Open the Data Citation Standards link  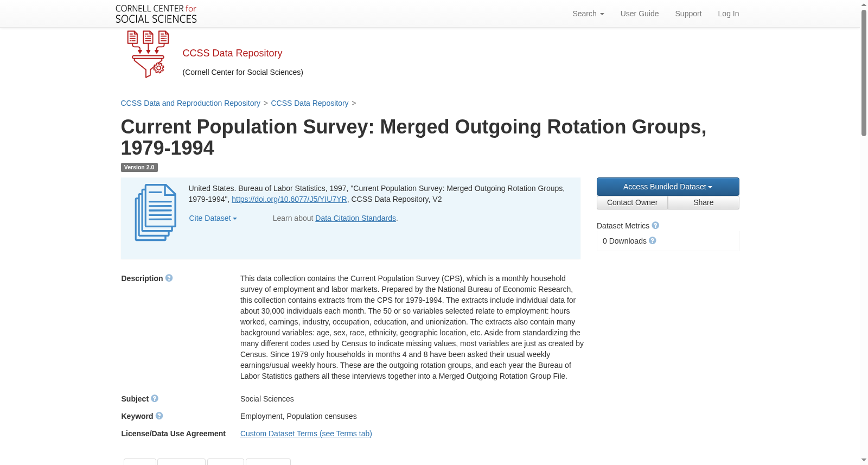pyautogui.click(x=355, y=218)
